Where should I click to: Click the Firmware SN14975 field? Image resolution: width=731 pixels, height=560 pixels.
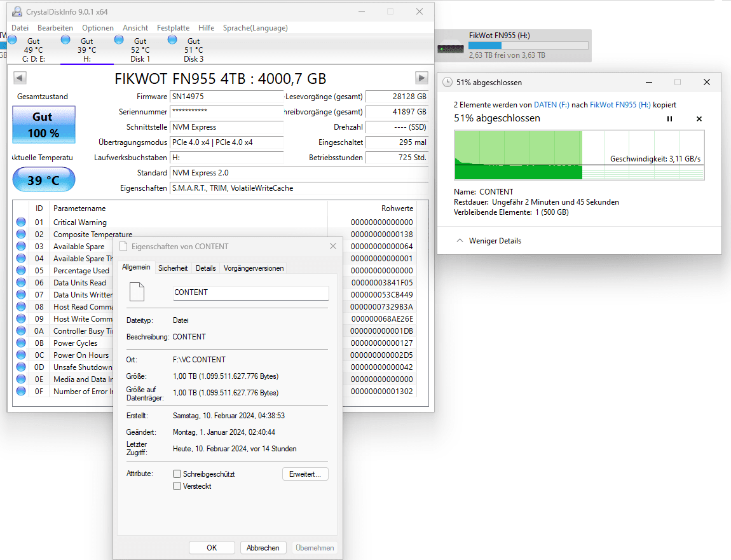tap(227, 97)
